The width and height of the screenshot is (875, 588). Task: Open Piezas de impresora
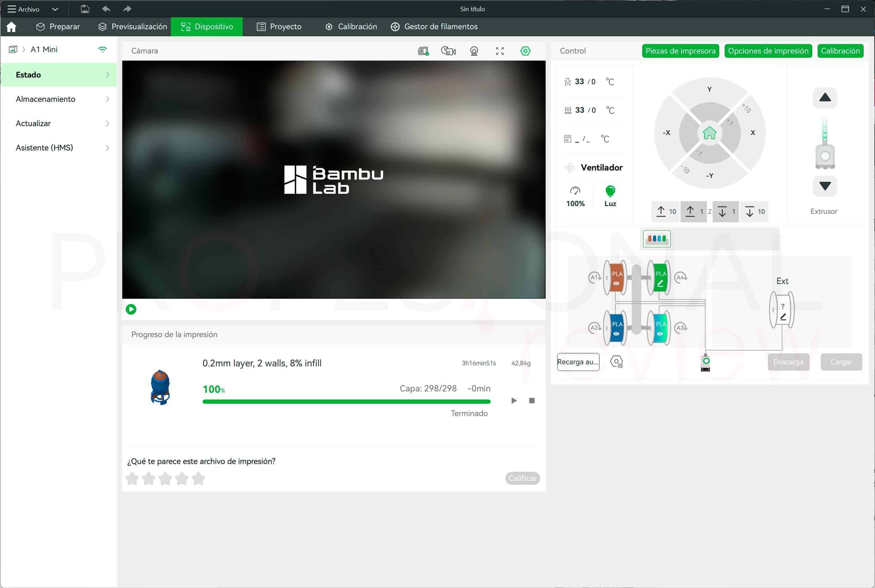coord(681,51)
